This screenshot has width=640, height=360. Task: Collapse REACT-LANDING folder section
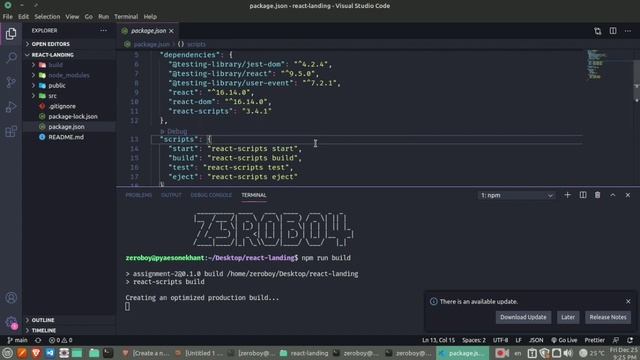point(69,55)
